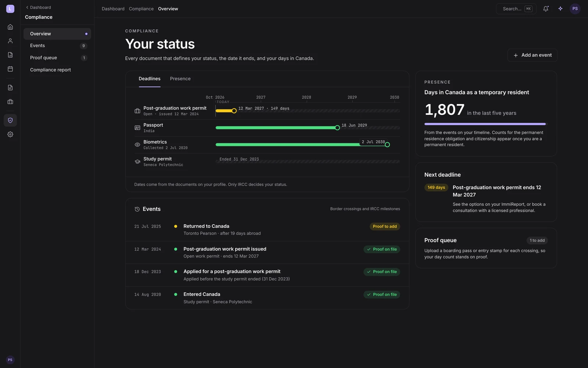Image resolution: width=588 pixels, height=368 pixels.
Task: Open the briefcase icon in left rail
Action: pyautogui.click(x=10, y=102)
